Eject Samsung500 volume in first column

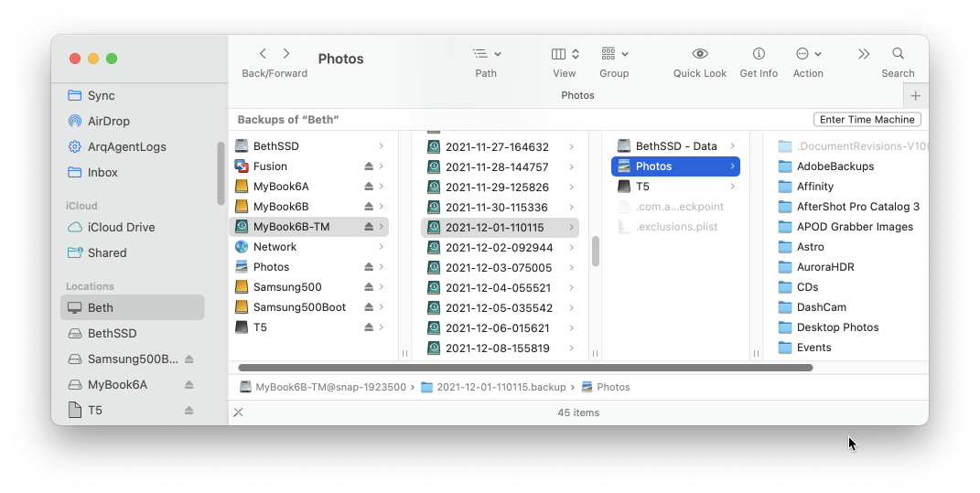coord(369,287)
